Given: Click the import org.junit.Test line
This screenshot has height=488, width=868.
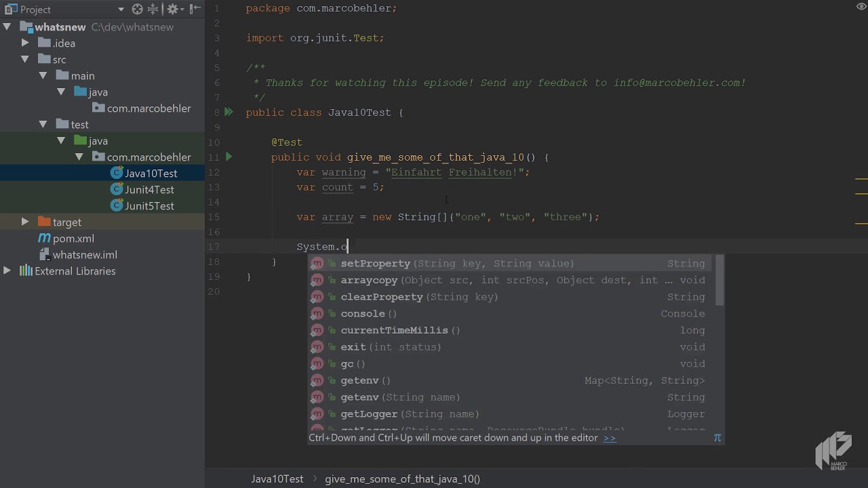Looking at the screenshot, I should point(315,38).
